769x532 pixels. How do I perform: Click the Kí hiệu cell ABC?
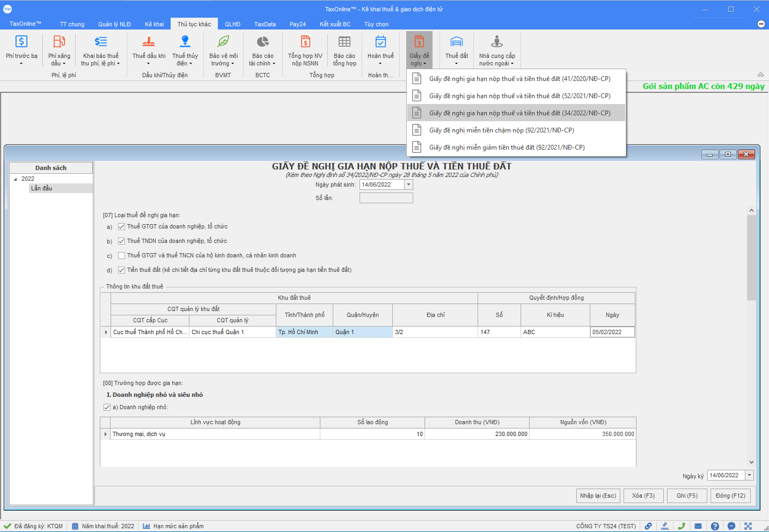[x=555, y=332]
